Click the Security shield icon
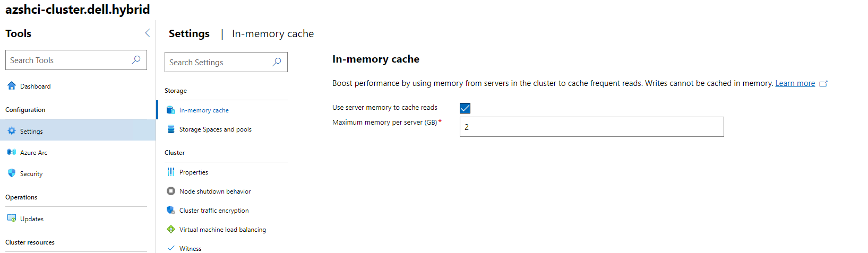868x253 pixels. coord(12,173)
